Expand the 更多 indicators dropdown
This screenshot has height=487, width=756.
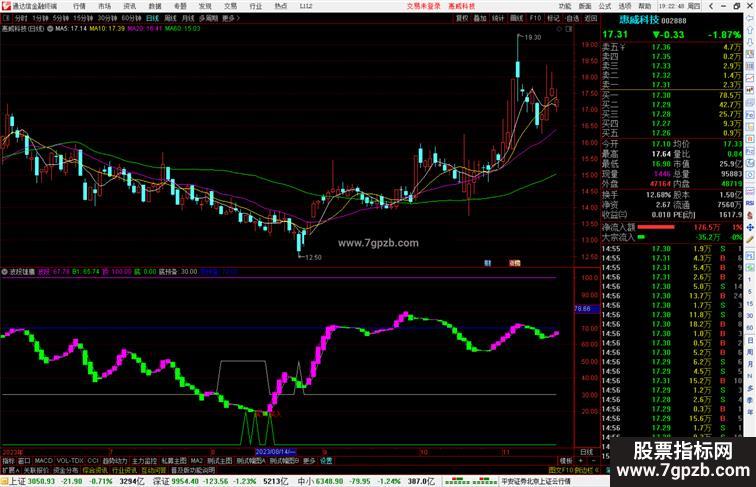[x=309, y=460]
